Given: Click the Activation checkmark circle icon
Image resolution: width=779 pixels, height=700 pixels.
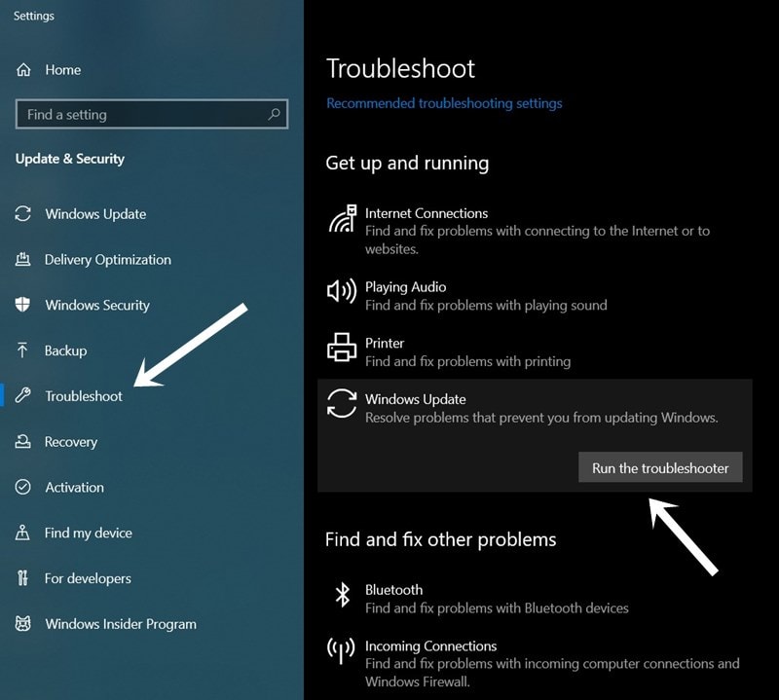Looking at the screenshot, I should 22,487.
